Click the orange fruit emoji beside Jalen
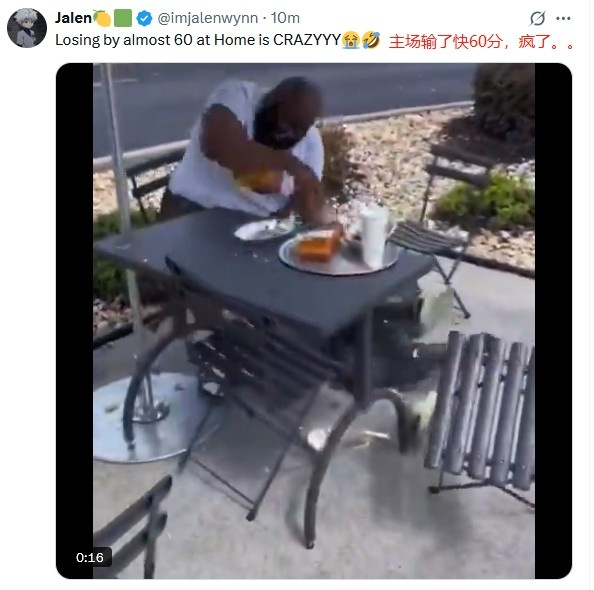Viewport: 594px width, 590px height. click(x=102, y=18)
